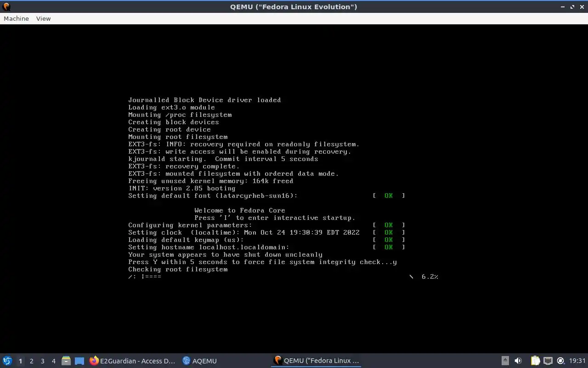Switch to E2Guardian Firefox window
This screenshot has width=588, height=368.
click(x=132, y=361)
